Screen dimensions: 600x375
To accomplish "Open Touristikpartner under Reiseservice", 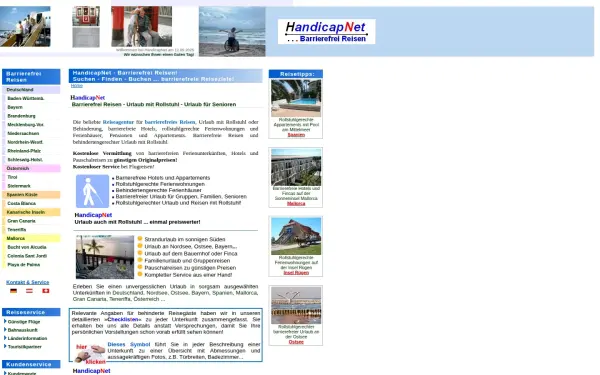I will click(24, 347).
